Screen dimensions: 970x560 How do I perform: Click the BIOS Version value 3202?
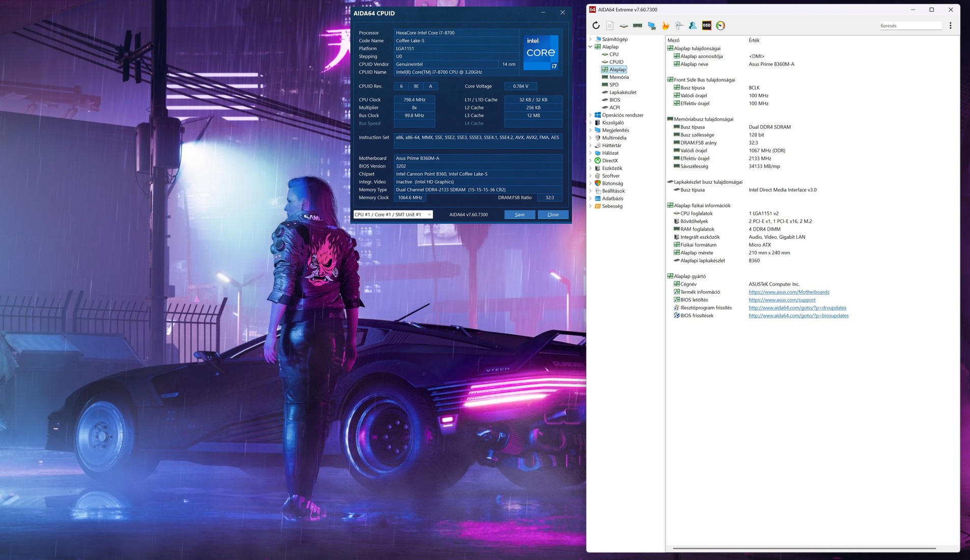(478, 166)
